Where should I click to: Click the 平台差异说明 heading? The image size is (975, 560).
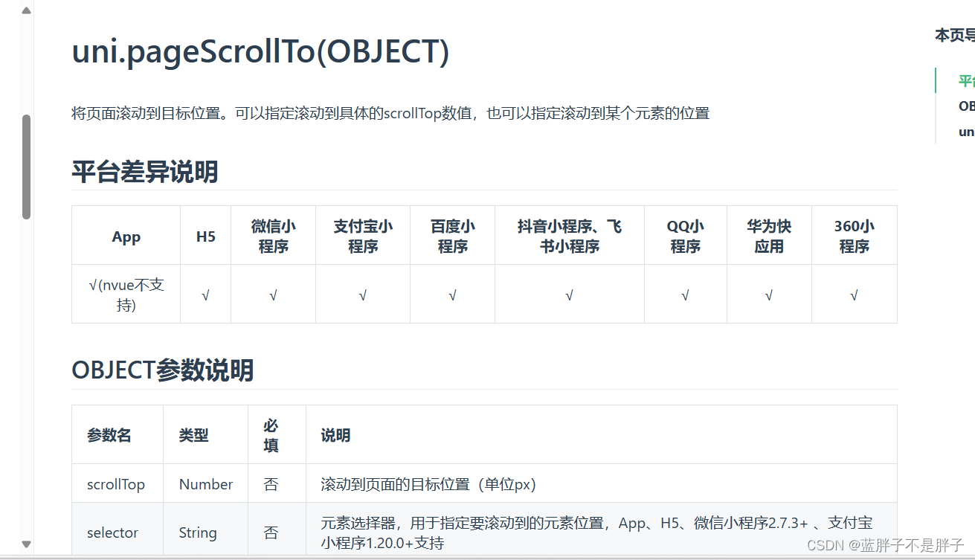[145, 172]
